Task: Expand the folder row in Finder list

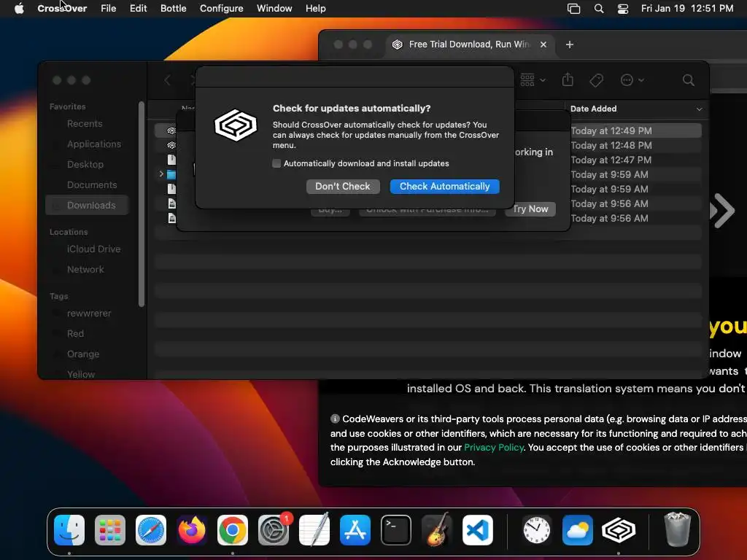Action: click(x=161, y=174)
